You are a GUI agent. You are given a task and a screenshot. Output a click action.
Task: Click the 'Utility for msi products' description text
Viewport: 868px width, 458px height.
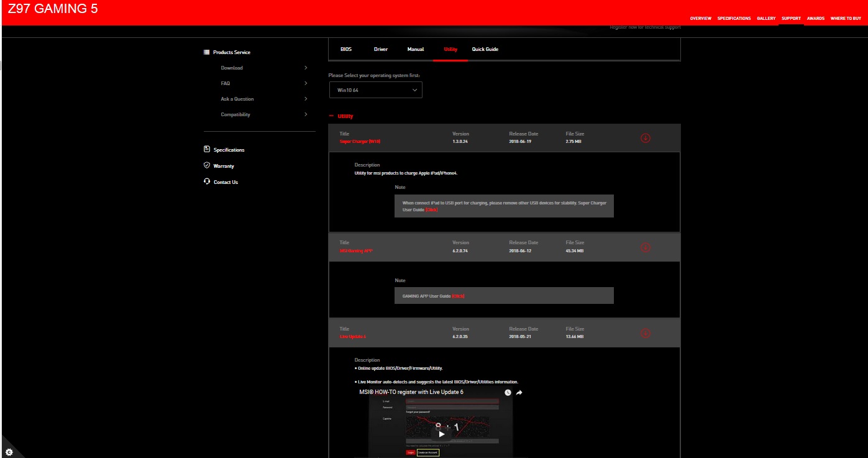[406, 173]
